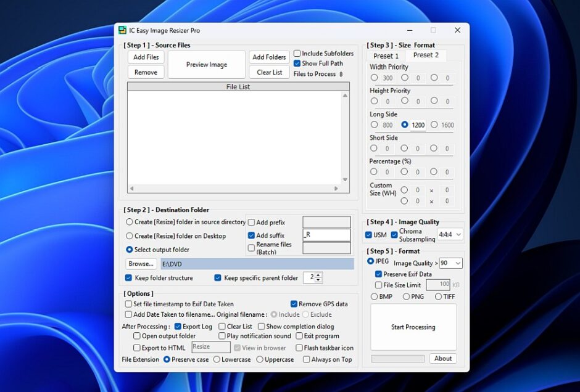The width and height of the screenshot is (580, 392).
Task: Click the Add suffix text field
Action: (x=326, y=235)
